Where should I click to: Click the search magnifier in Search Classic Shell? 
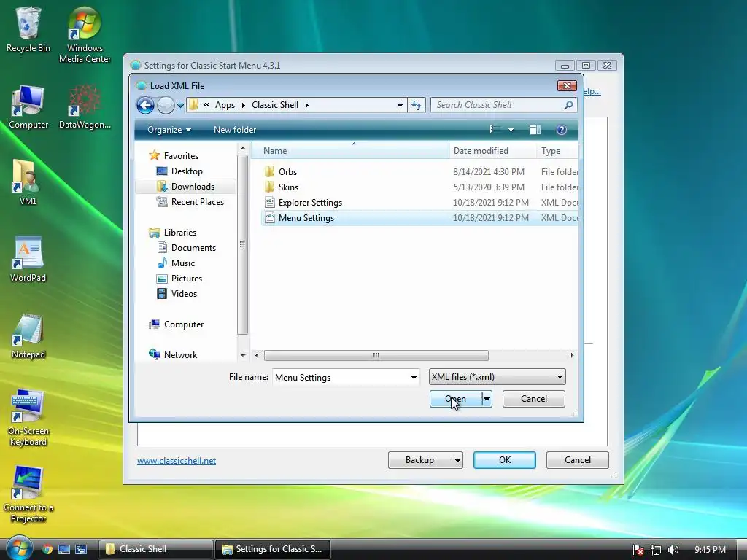click(x=568, y=105)
